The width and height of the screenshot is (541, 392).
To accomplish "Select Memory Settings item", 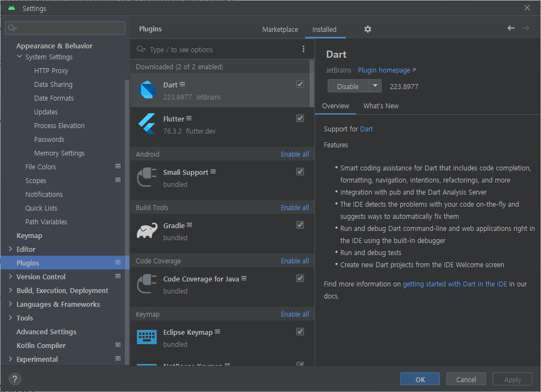I will (x=59, y=153).
